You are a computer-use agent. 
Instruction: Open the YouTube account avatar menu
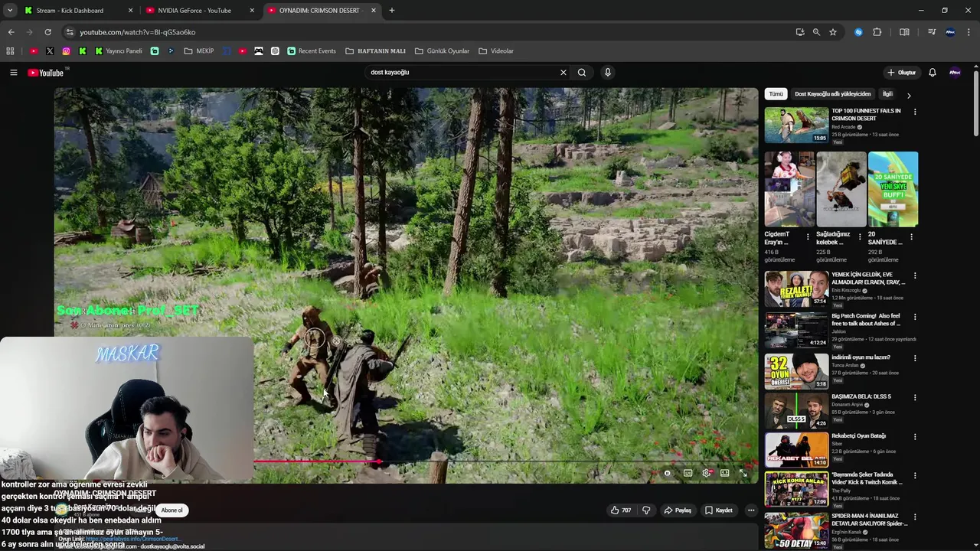955,73
